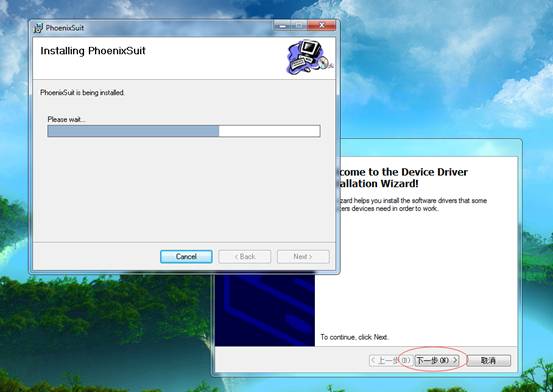Click the maximize button of PhoenixSuit window
This screenshot has height=392, width=553.
pyautogui.click(x=299, y=26)
